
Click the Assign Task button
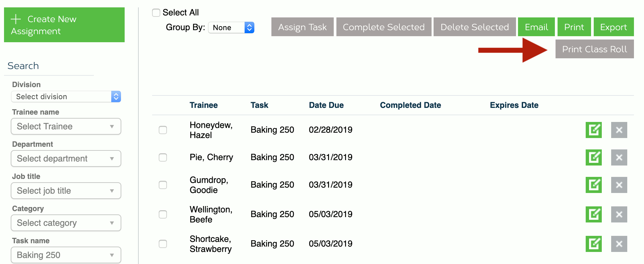(303, 27)
